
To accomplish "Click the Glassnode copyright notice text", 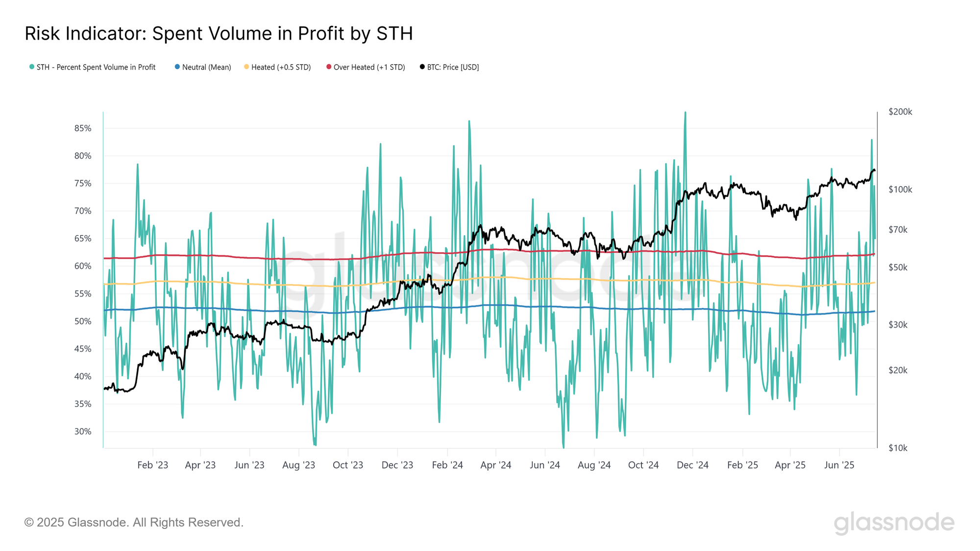I will coord(134,523).
